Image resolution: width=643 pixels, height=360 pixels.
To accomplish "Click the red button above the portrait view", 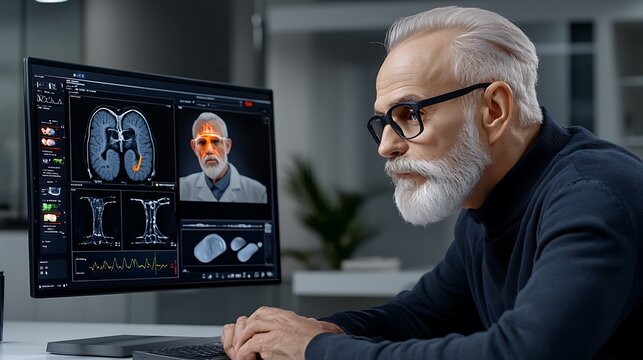I will pyautogui.click(x=249, y=104).
